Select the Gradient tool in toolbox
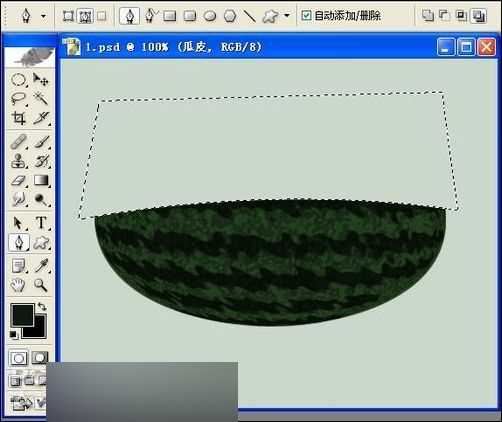The width and height of the screenshot is (502, 422). coord(41,180)
